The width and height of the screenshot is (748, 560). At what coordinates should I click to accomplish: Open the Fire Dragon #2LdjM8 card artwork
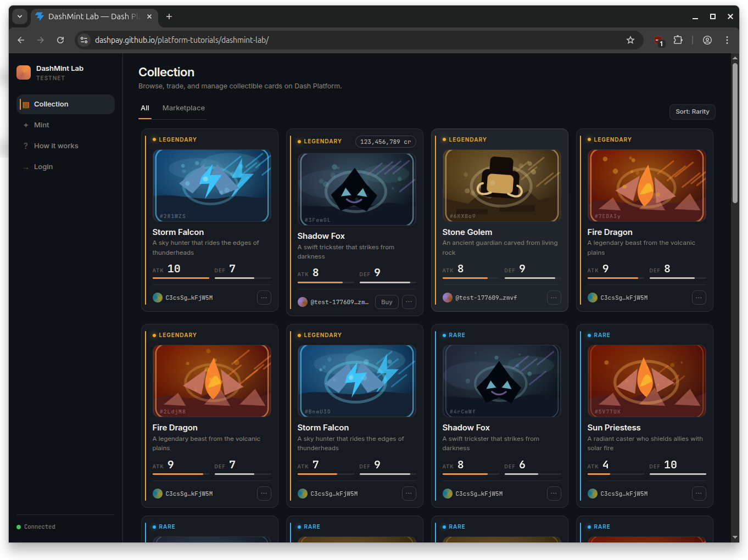point(212,381)
